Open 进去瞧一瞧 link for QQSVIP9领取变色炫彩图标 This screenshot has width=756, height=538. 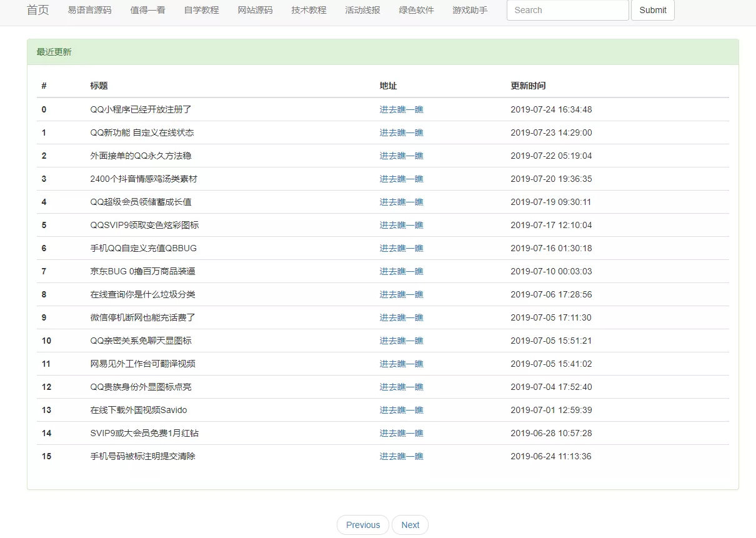coord(402,225)
